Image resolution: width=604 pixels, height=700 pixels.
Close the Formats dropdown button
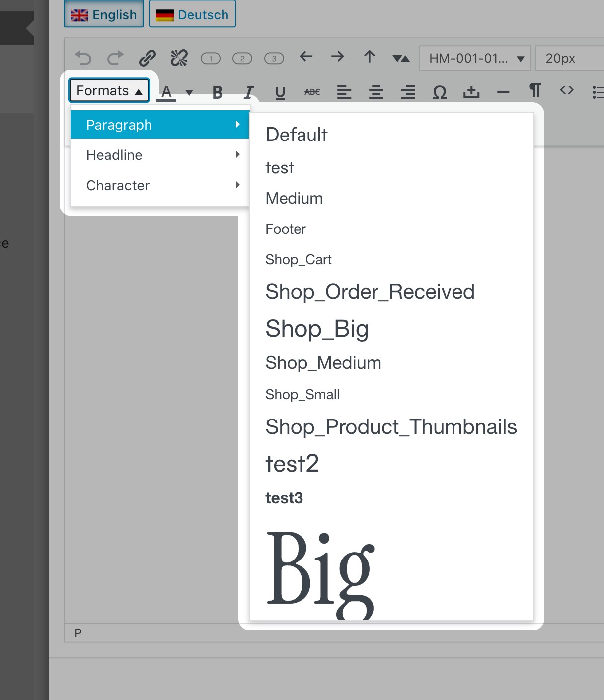coord(109,90)
